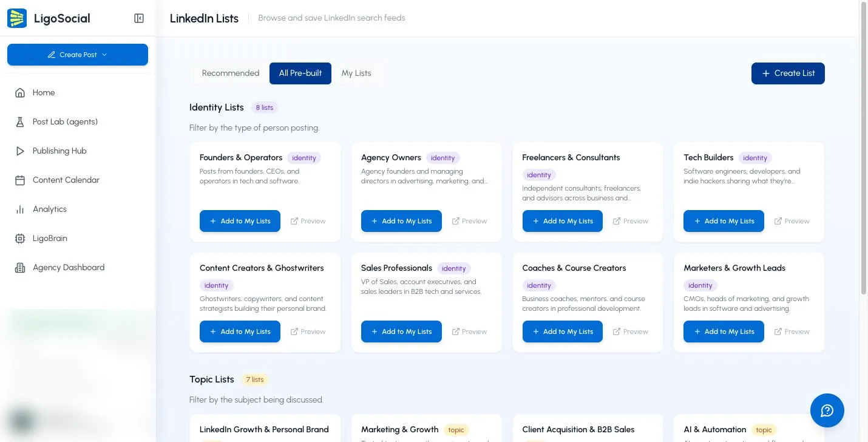The height and width of the screenshot is (442, 868).
Task: Click the Publishing Hub play icon
Action: pos(20,151)
